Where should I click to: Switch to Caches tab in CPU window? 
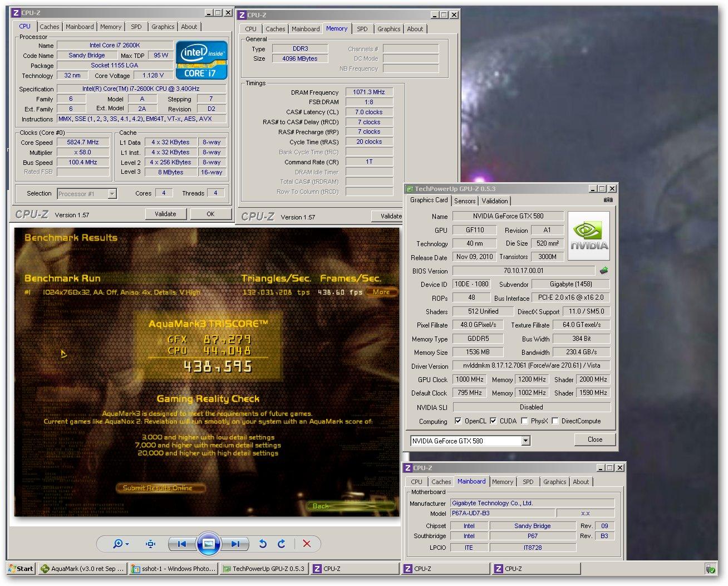[x=49, y=27]
